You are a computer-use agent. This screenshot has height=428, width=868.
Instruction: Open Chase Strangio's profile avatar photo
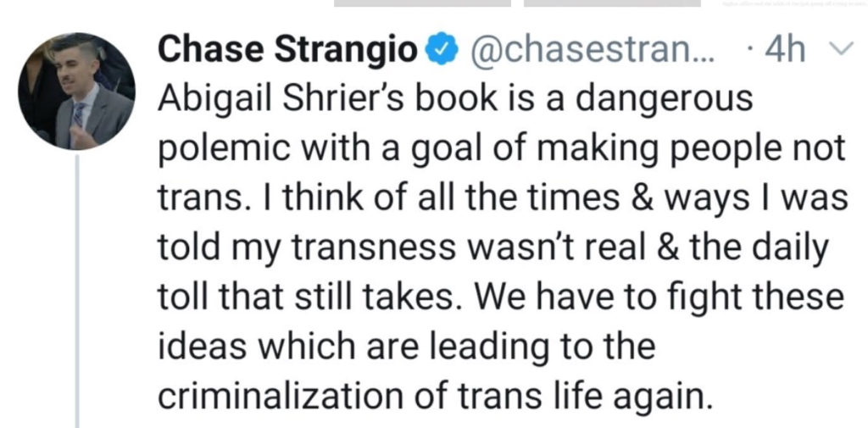coord(76,92)
